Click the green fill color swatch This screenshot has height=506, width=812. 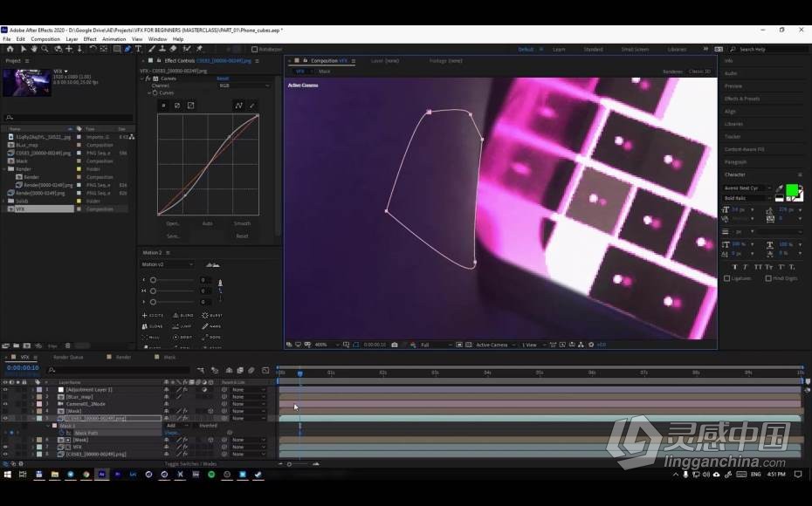792,190
